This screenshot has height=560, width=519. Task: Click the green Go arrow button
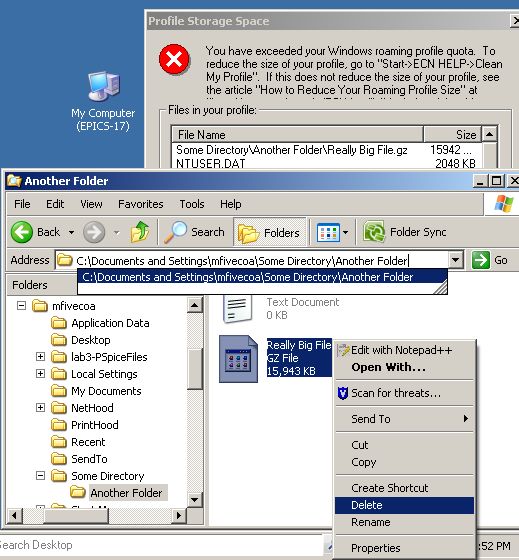pos(480,260)
